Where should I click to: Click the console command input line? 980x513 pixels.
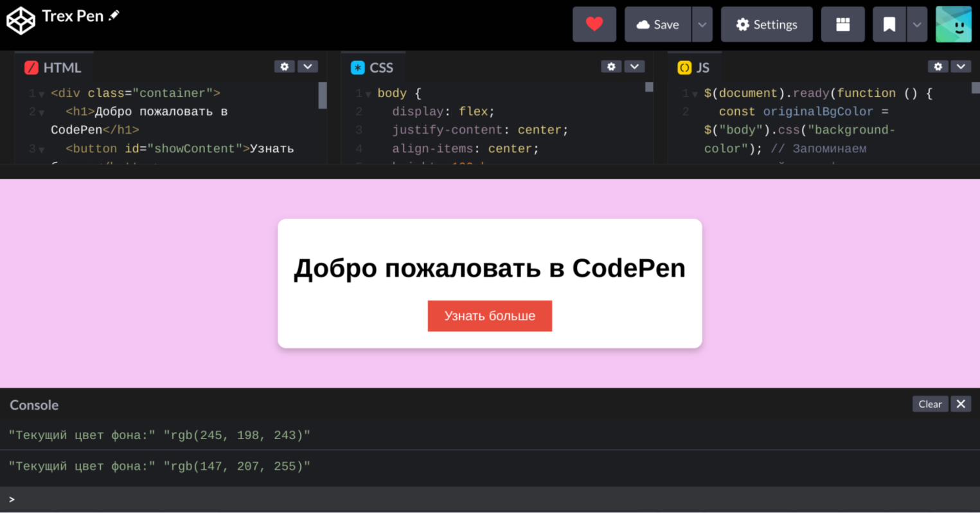click(x=488, y=499)
